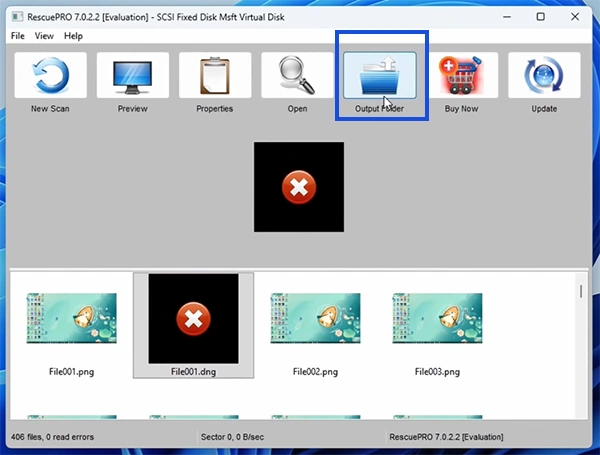Open the View menu
The height and width of the screenshot is (455, 600).
pos(44,36)
